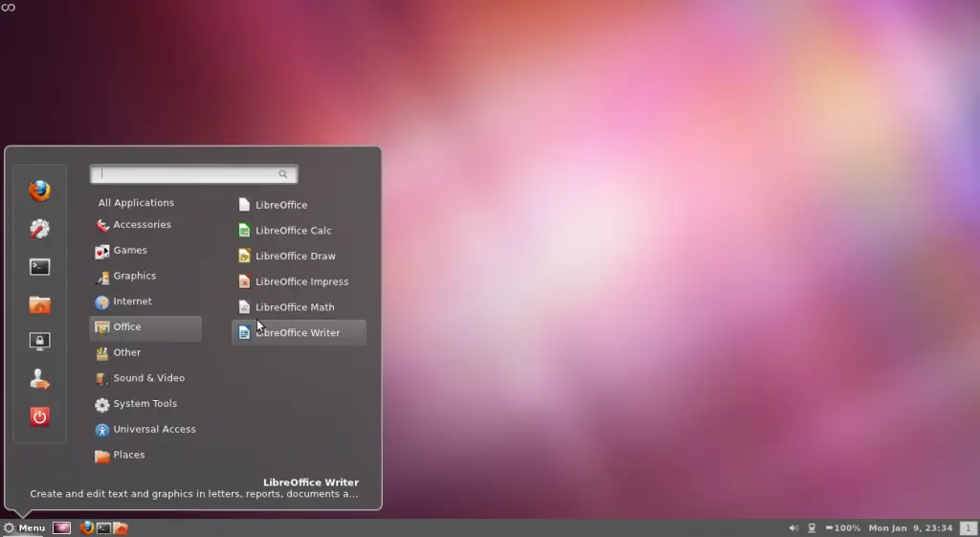Launch LibreOffice Calc
980x537 pixels.
(x=293, y=231)
